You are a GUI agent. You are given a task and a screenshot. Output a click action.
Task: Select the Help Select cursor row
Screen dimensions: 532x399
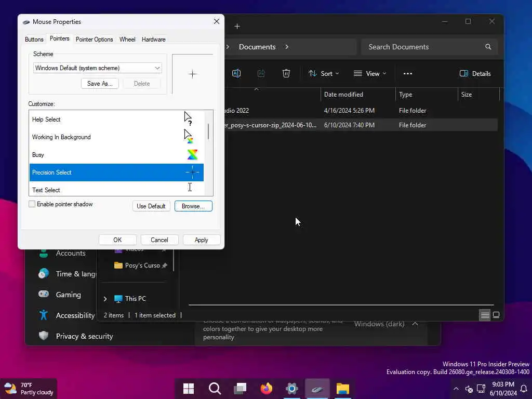pyautogui.click(x=116, y=119)
